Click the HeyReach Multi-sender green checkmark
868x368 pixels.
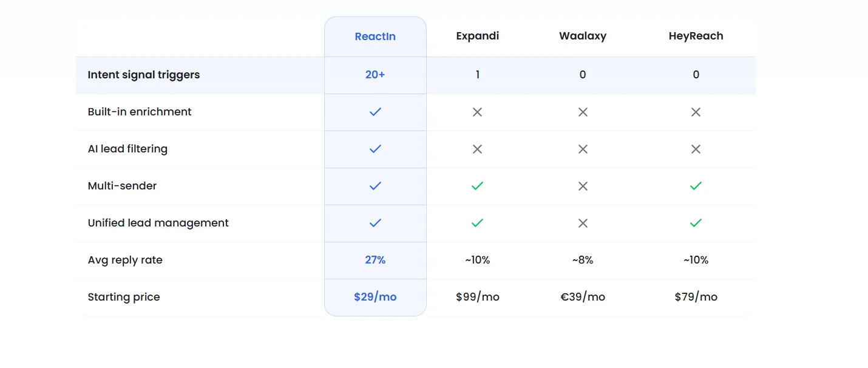pyautogui.click(x=696, y=186)
